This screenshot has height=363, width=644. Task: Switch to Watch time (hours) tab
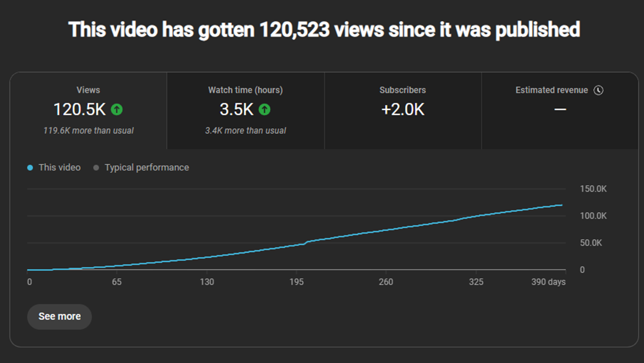click(x=245, y=110)
